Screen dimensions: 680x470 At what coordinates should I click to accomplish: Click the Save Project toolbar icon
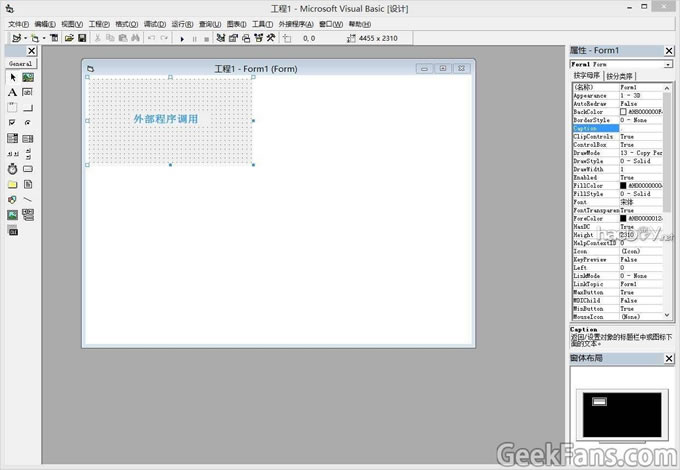82,38
